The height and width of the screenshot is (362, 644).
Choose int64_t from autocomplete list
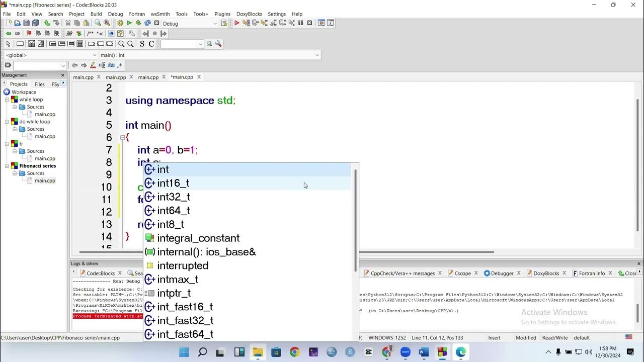tap(247, 211)
